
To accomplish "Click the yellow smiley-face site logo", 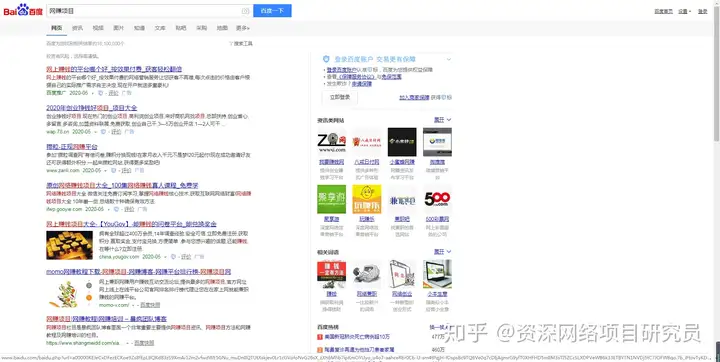I will click(x=366, y=199).
